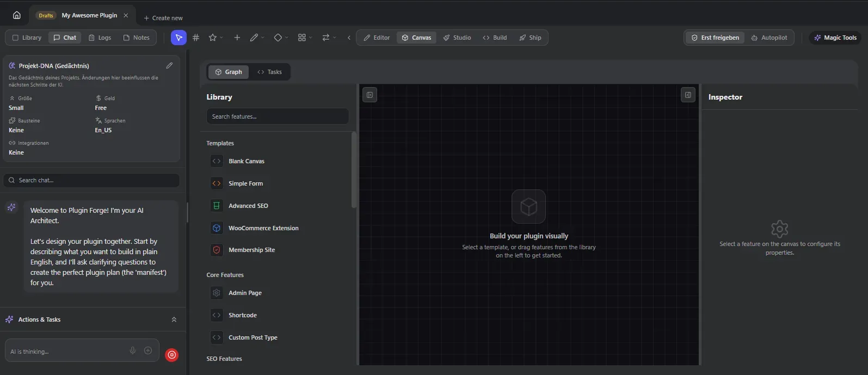Image resolution: width=868 pixels, height=375 pixels.
Task: Collapse the Actions & Tasks section
Action: coord(174,319)
